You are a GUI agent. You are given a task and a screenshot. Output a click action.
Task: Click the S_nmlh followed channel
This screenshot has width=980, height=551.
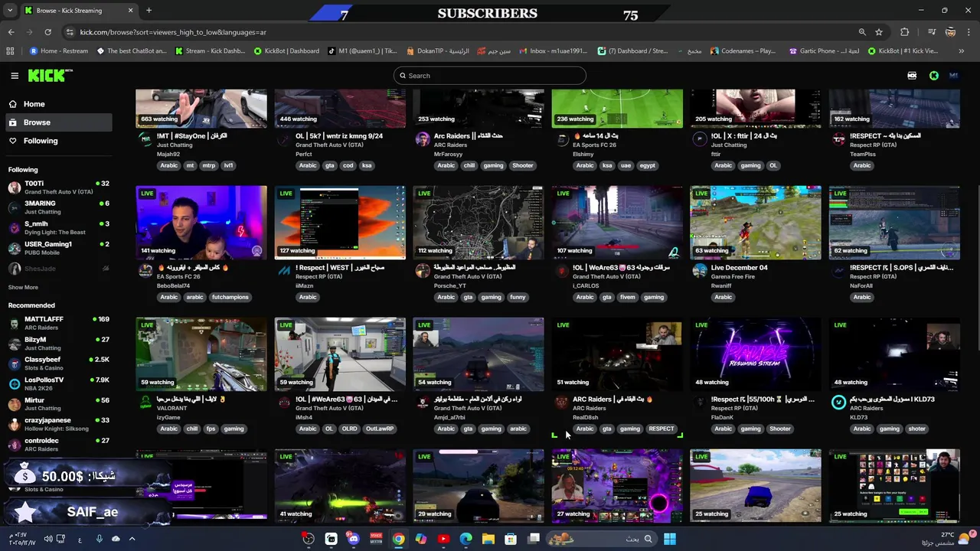point(59,228)
